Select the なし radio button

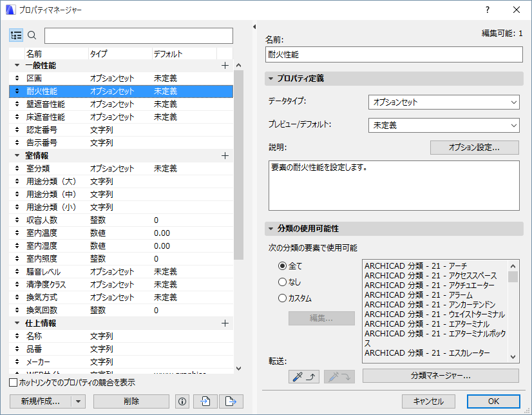point(282,282)
